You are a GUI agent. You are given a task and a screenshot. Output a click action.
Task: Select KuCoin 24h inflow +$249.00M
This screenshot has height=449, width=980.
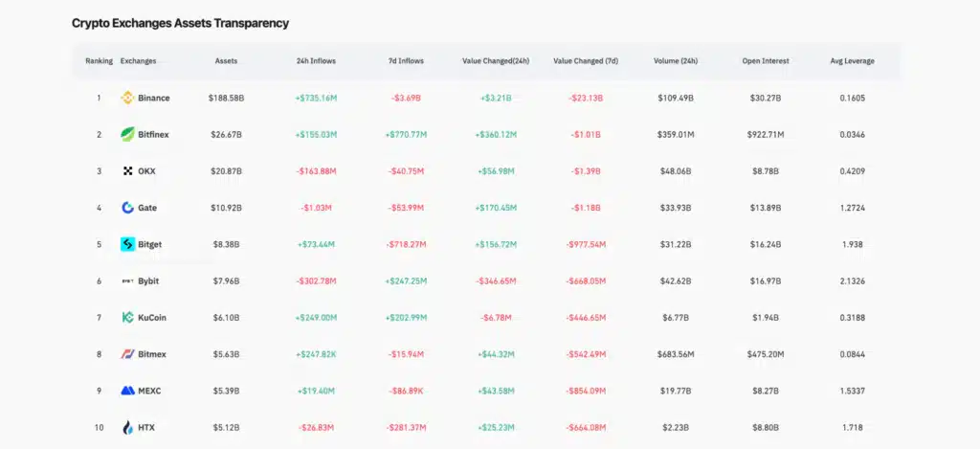(316, 318)
